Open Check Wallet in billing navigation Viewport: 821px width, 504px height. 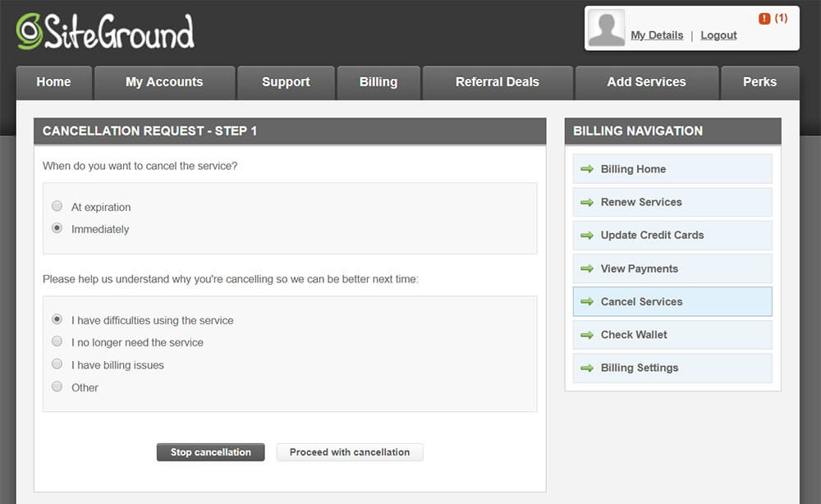(x=672, y=334)
